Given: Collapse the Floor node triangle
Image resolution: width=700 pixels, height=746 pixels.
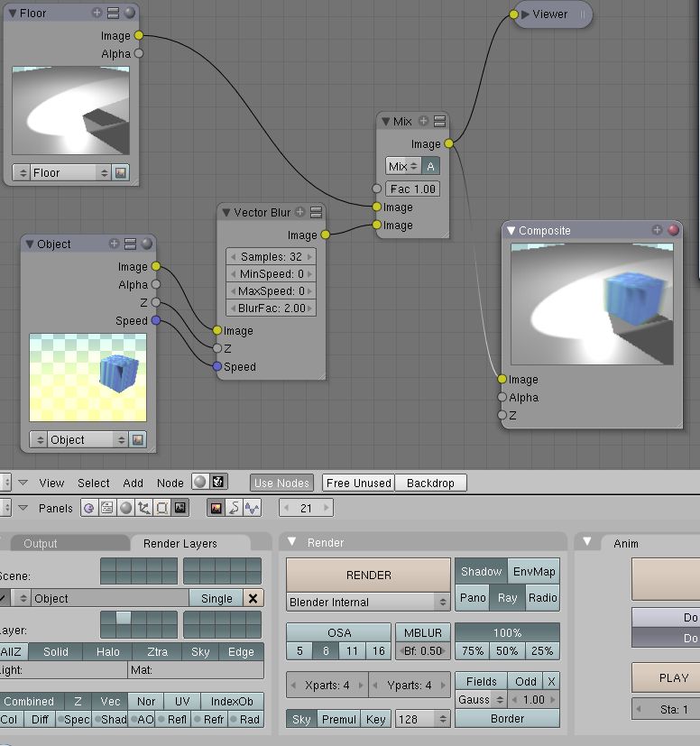Looking at the screenshot, I should (x=13, y=14).
